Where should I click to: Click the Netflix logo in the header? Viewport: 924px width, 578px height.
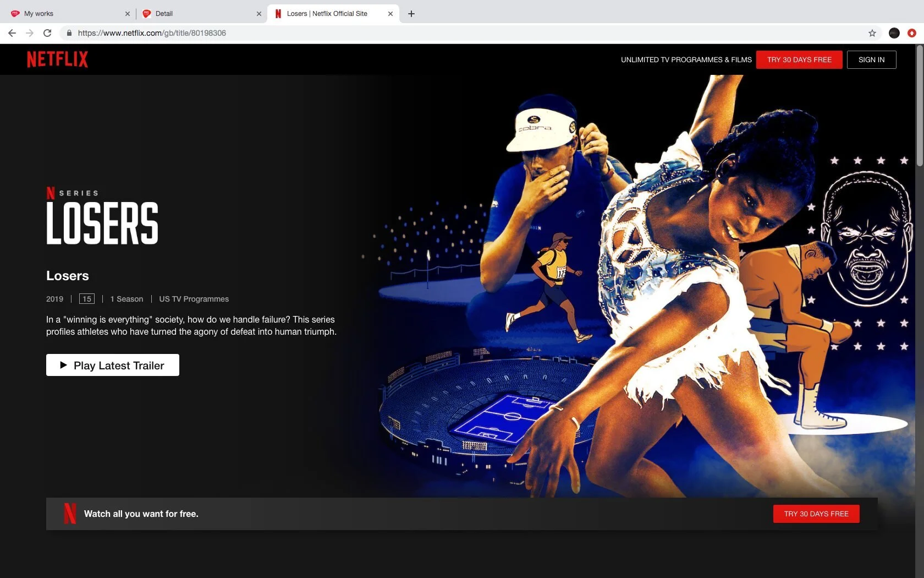coord(57,59)
